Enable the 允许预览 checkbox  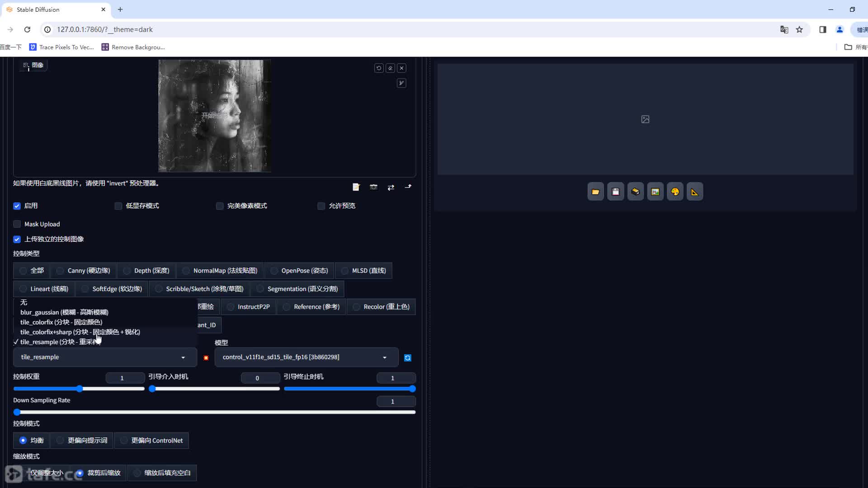[321, 206]
